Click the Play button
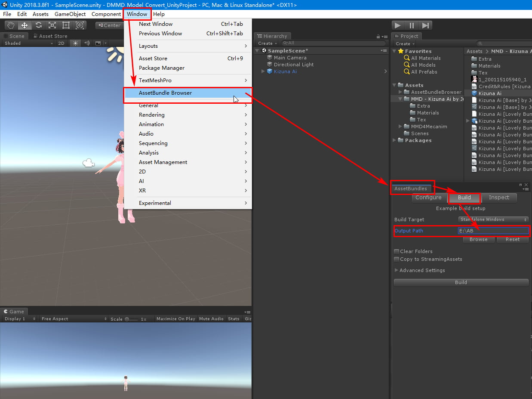 click(x=398, y=25)
